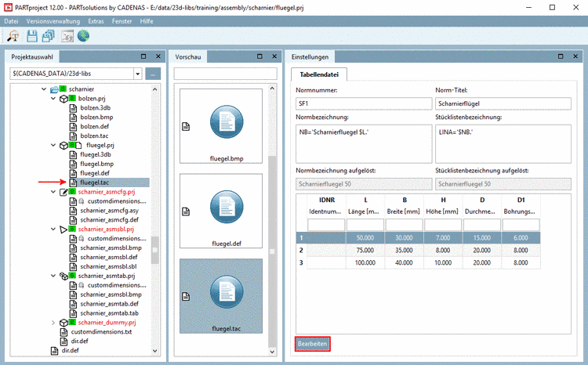Expand the scharnier_dummy.prj node
588x365 pixels.
coord(53,322)
